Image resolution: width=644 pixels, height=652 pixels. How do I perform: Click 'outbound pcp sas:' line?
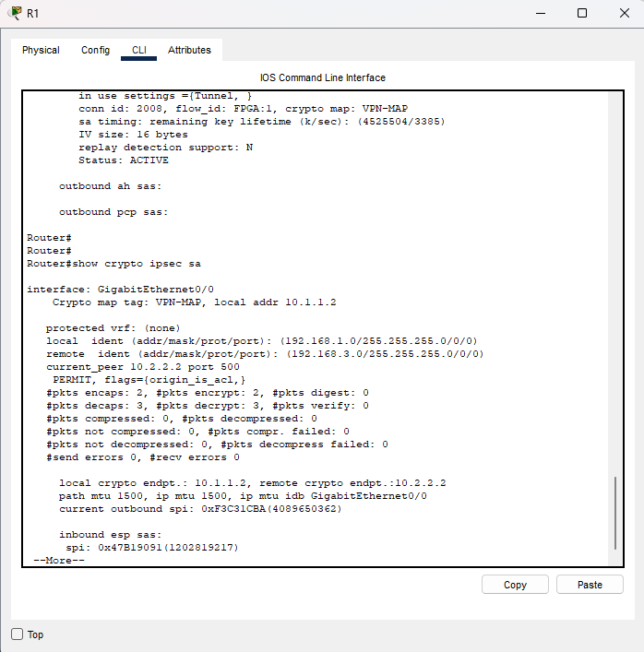point(113,212)
